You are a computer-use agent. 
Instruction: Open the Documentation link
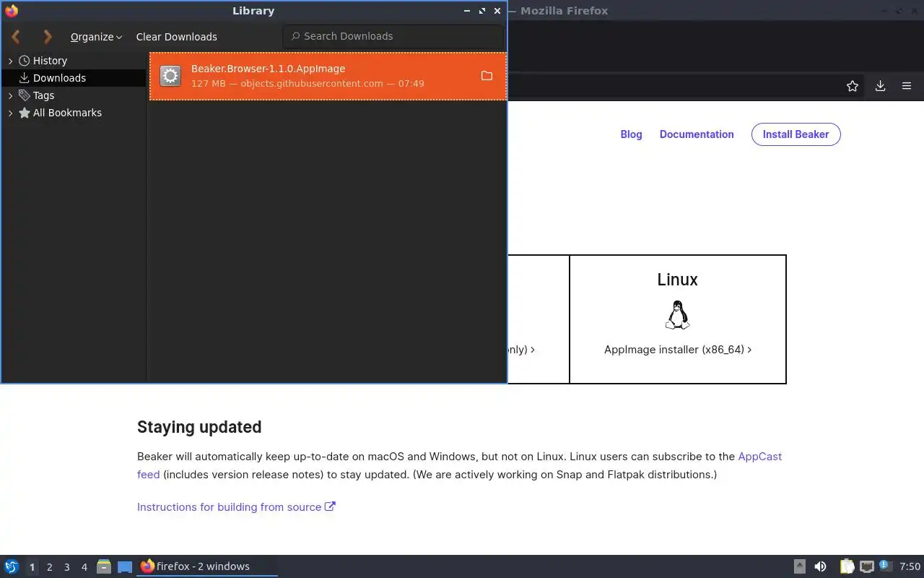pos(697,134)
